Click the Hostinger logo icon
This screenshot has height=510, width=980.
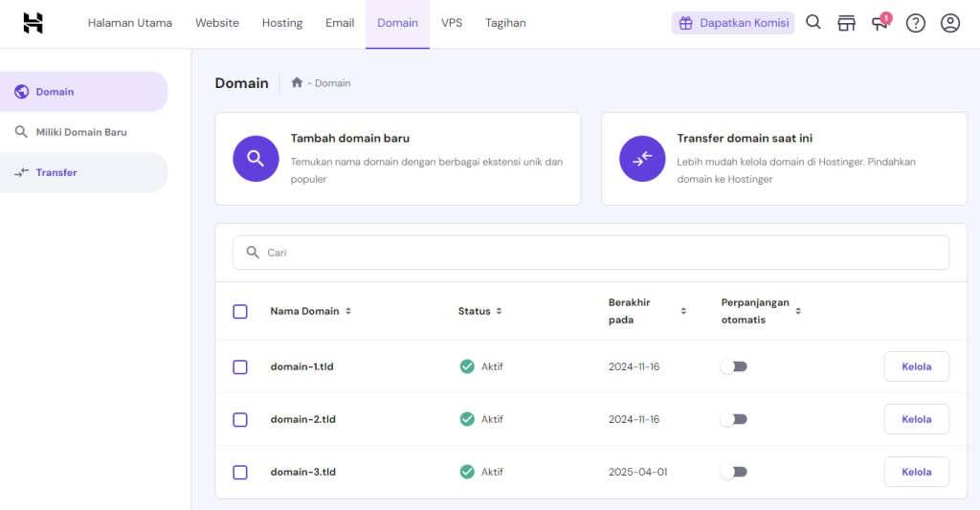click(33, 23)
